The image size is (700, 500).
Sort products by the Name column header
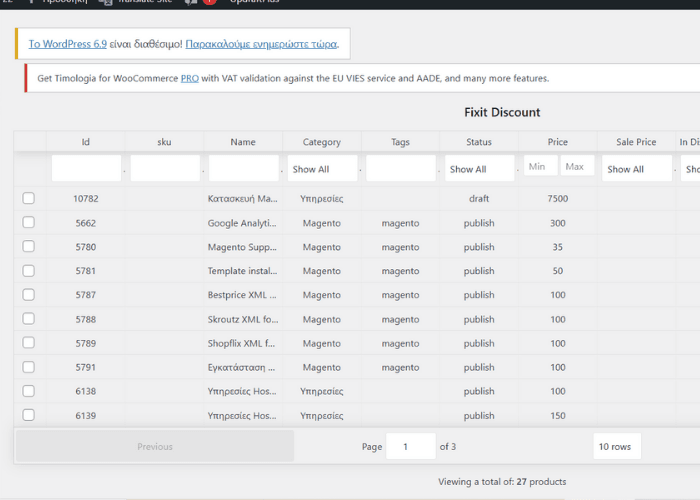[243, 142]
